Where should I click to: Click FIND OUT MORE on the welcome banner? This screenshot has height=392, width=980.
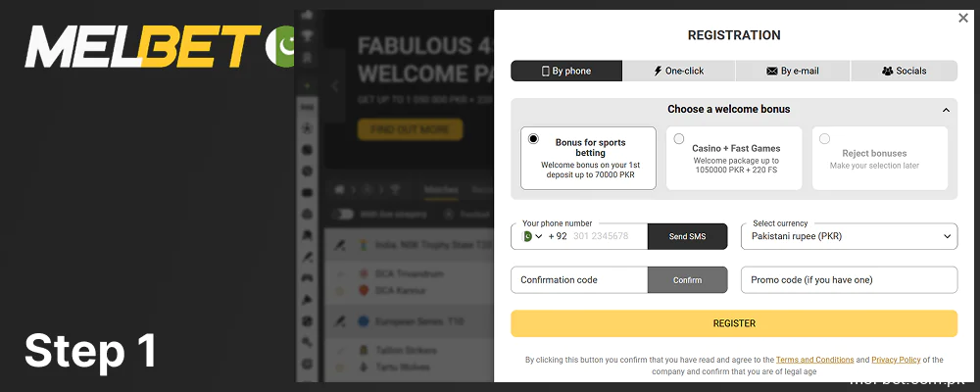point(410,129)
